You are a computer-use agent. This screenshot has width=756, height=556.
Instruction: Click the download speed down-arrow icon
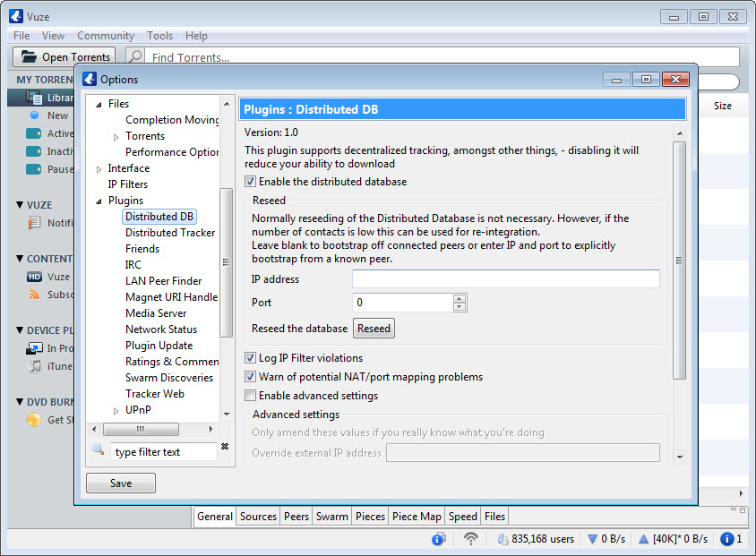click(592, 539)
